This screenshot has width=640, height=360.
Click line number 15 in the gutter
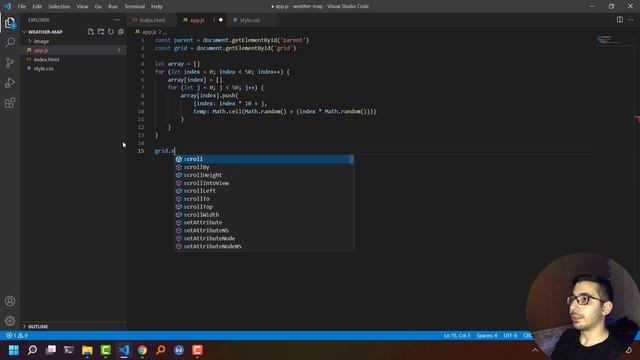point(141,151)
